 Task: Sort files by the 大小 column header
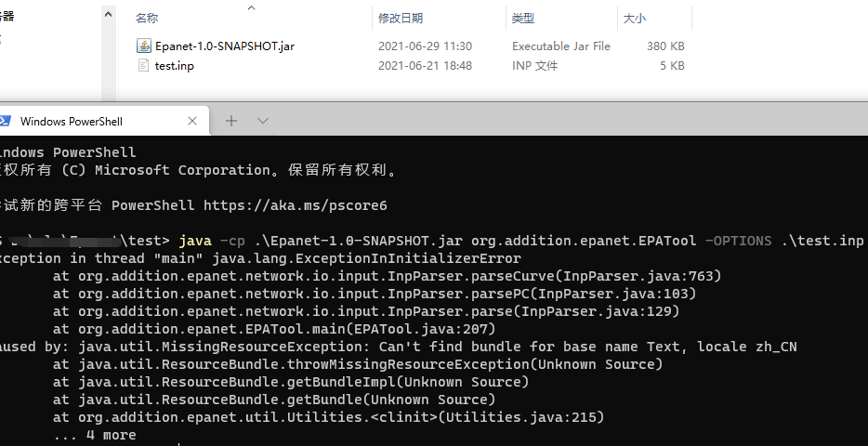tap(634, 19)
